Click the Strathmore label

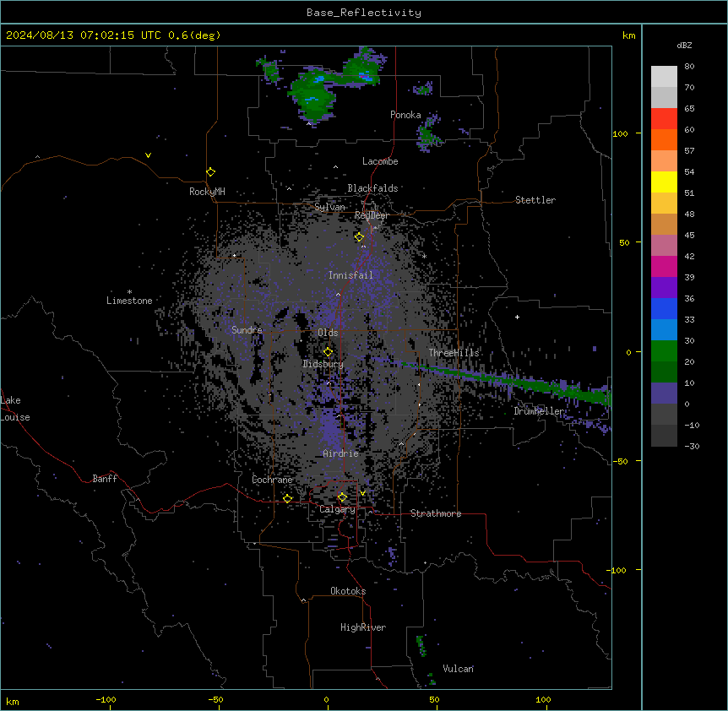436,513
